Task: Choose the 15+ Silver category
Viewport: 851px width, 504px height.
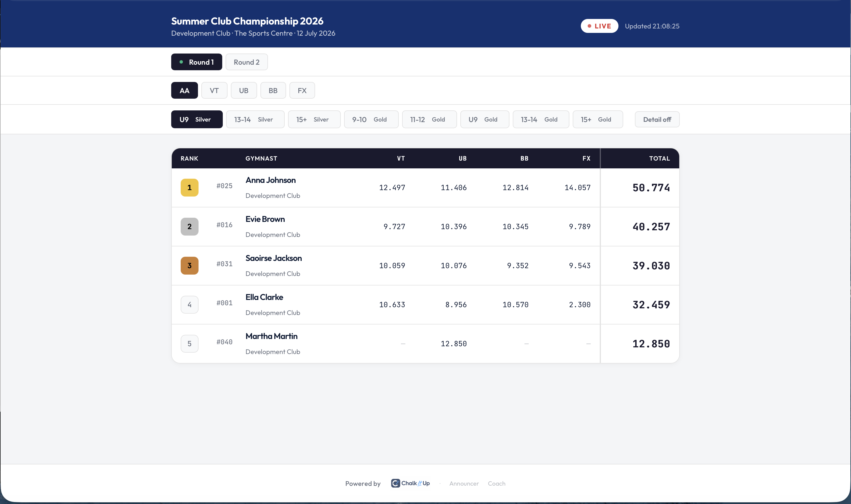Action: (x=314, y=119)
